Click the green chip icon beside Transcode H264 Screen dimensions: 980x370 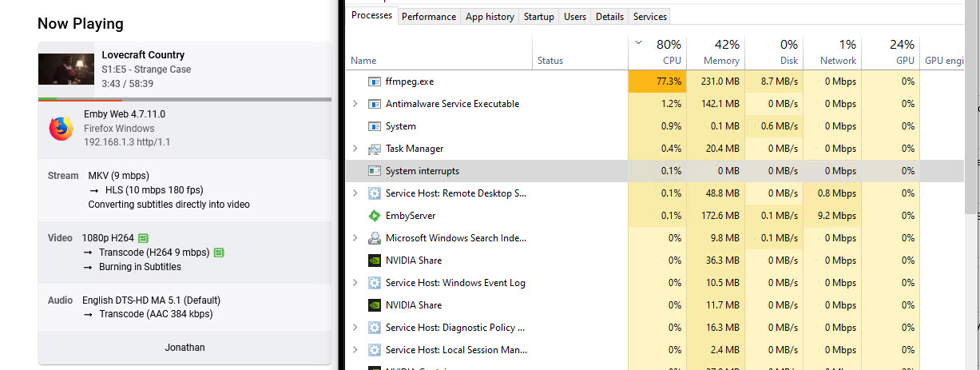pos(219,253)
